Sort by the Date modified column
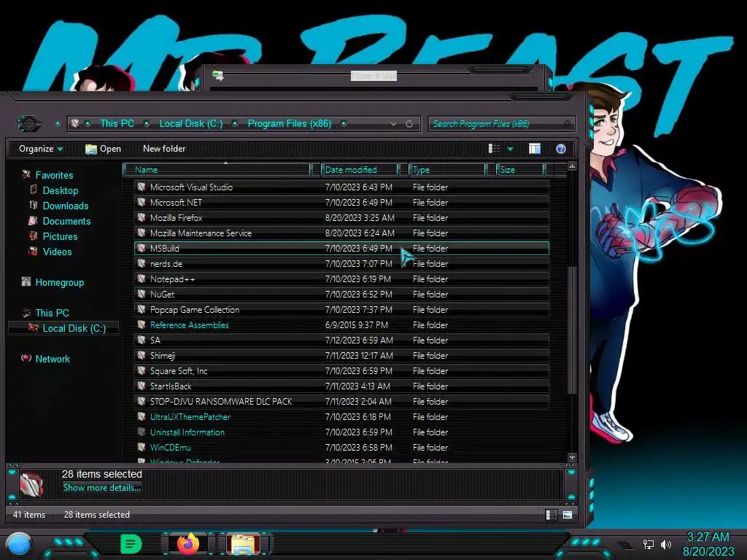 pyautogui.click(x=360, y=169)
